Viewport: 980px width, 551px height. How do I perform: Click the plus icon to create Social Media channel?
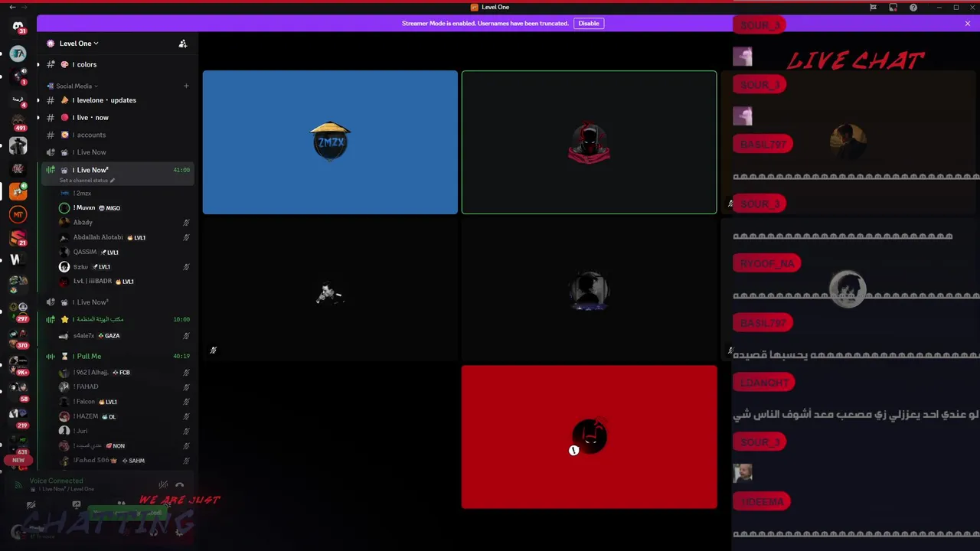pyautogui.click(x=186, y=86)
